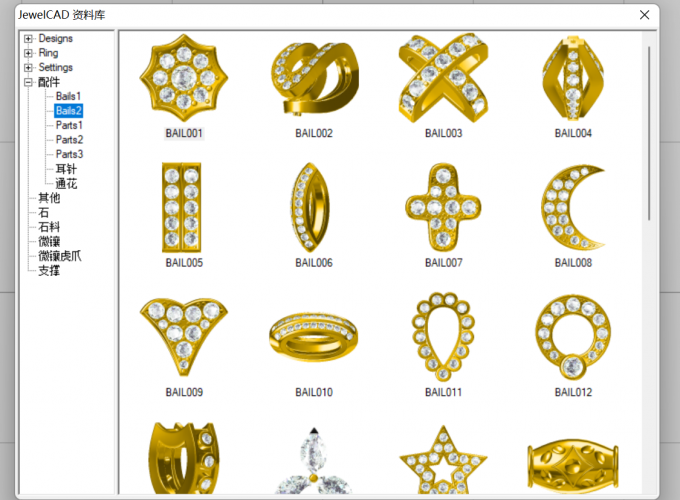Select the 配件 category
This screenshot has width=680, height=500.
[x=49, y=82]
